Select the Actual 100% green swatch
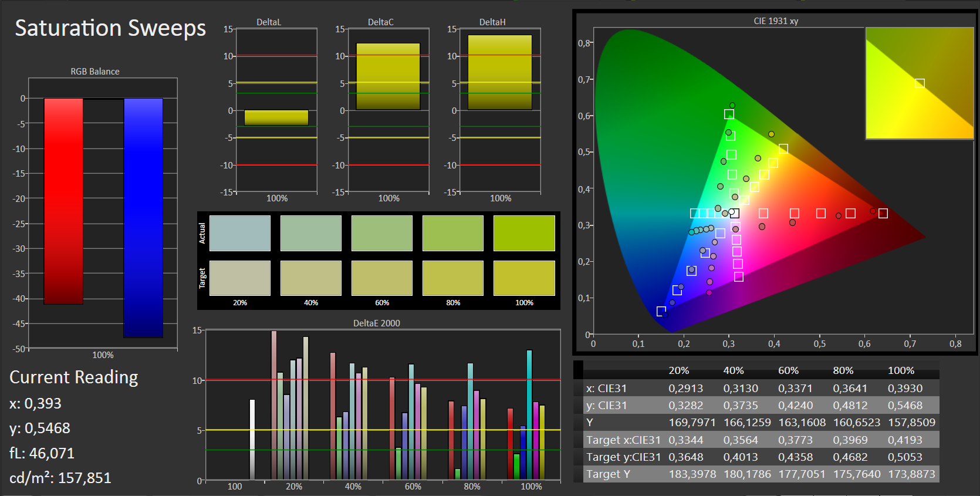980x496 pixels. tap(524, 233)
